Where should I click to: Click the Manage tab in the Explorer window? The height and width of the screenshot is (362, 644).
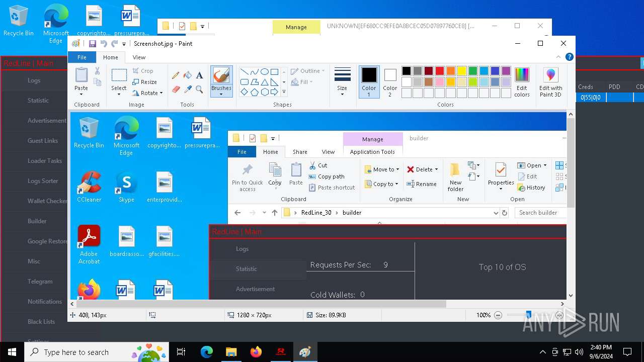coord(296,27)
